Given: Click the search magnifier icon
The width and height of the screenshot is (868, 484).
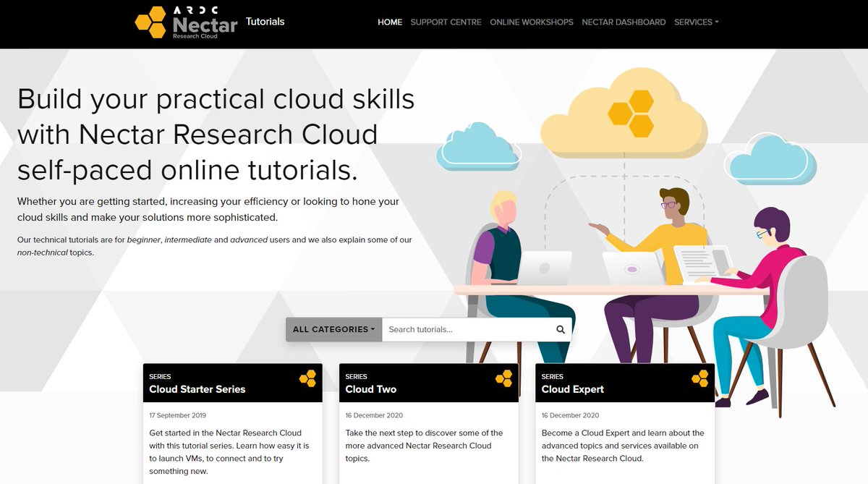Looking at the screenshot, I should pos(561,330).
